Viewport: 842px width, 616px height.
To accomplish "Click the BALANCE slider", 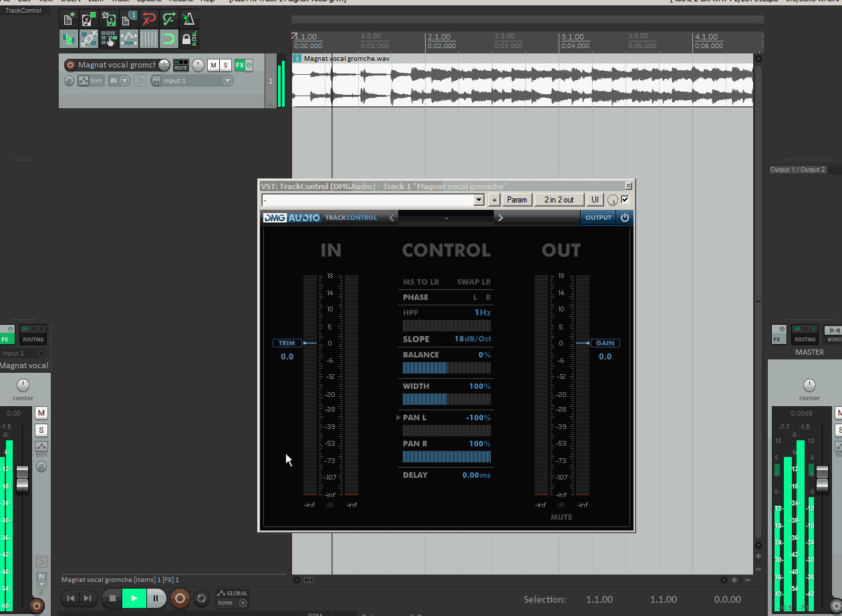I will pyautogui.click(x=446, y=367).
